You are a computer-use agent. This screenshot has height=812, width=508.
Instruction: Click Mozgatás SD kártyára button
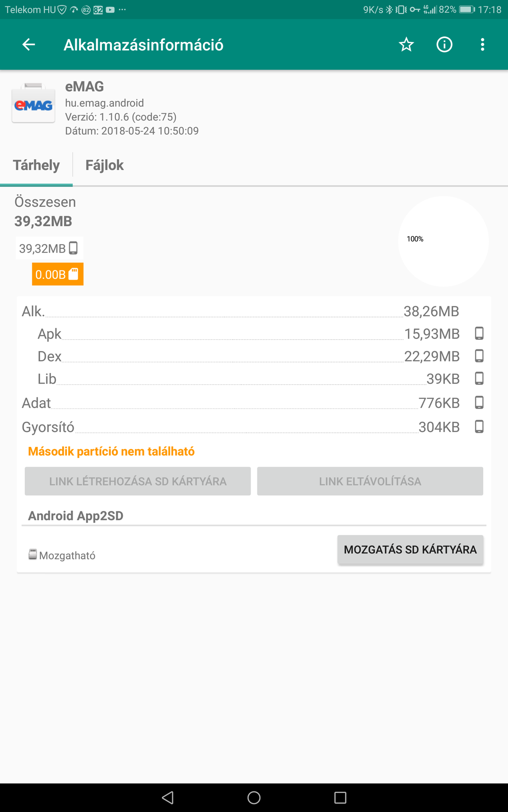click(410, 549)
